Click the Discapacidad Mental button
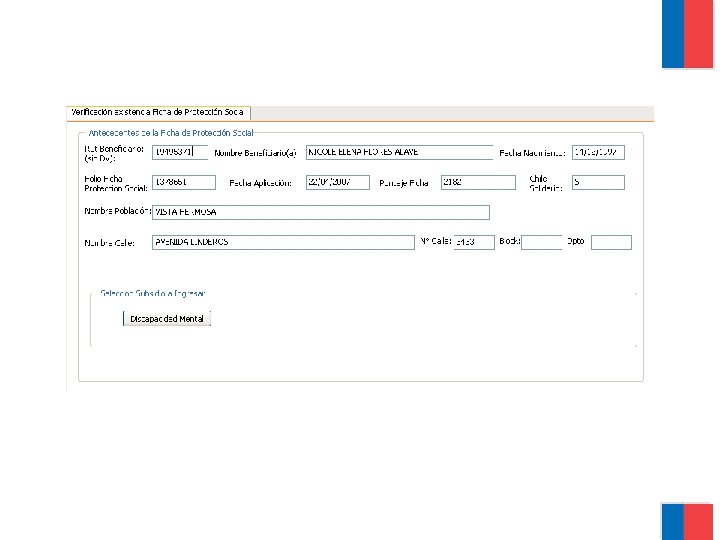The image size is (720, 540). tap(167, 319)
